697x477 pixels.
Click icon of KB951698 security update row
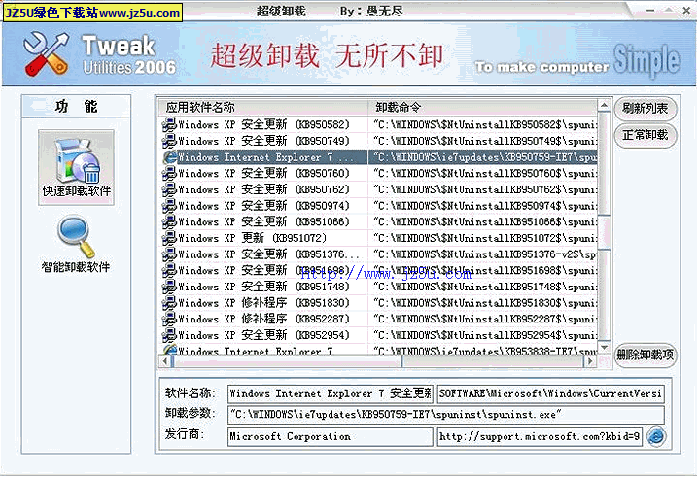[169, 270]
